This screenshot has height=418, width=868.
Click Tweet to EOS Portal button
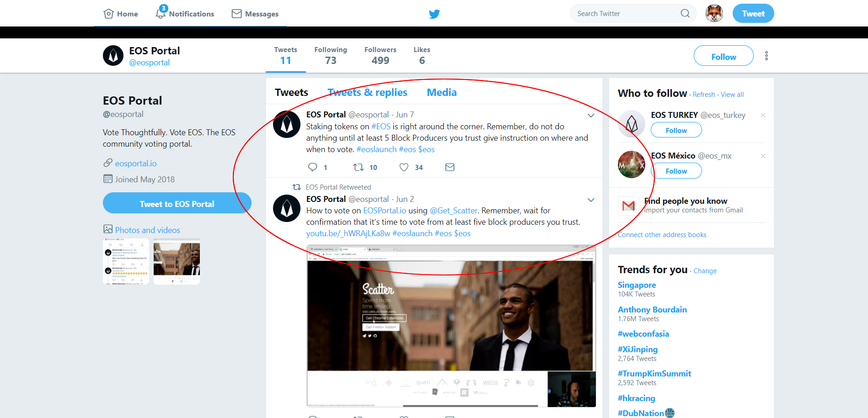[177, 203]
